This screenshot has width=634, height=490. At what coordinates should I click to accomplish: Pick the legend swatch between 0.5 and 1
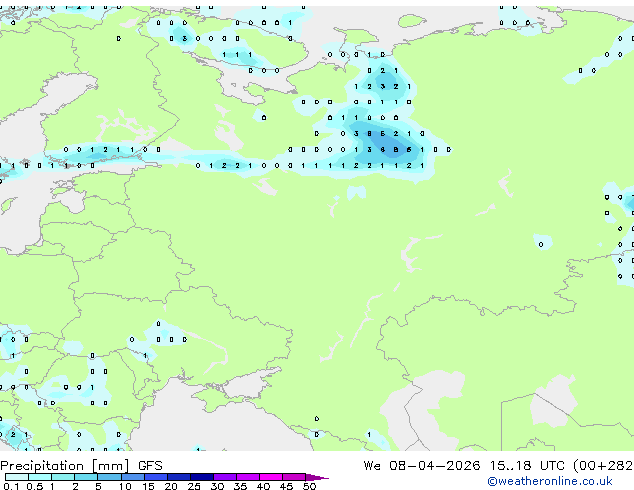pos(40,477)
